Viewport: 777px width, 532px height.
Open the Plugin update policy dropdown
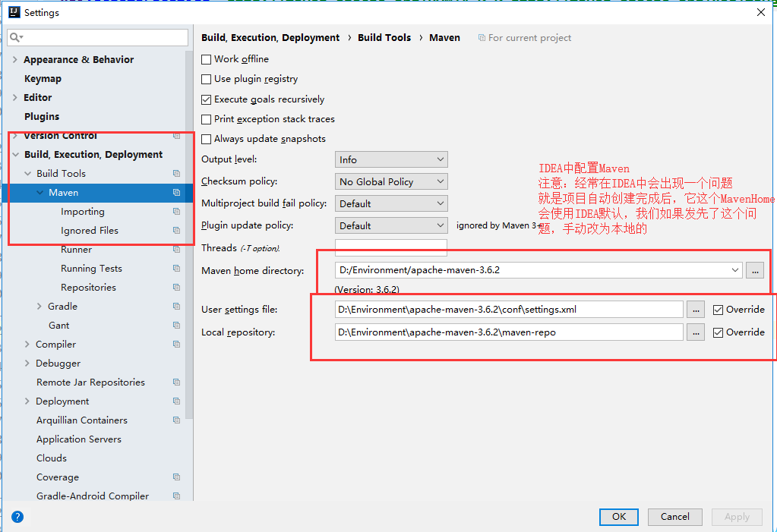tap(391, 225)
